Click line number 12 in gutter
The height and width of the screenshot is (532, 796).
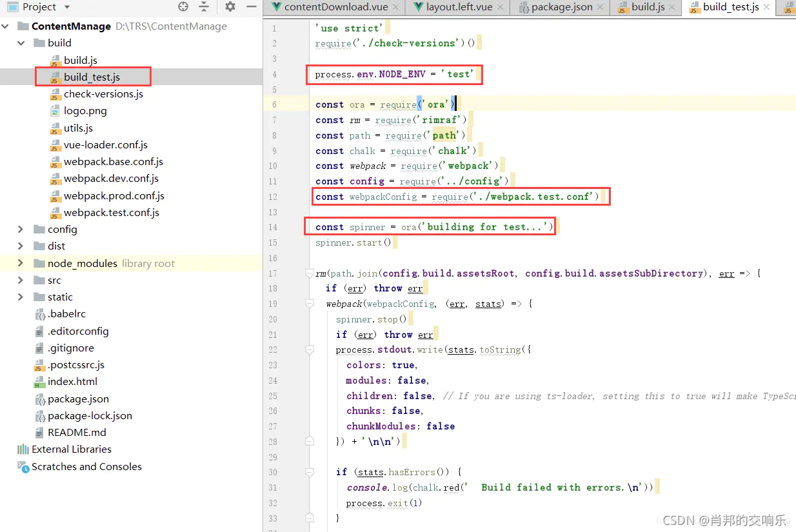[274, 197]
